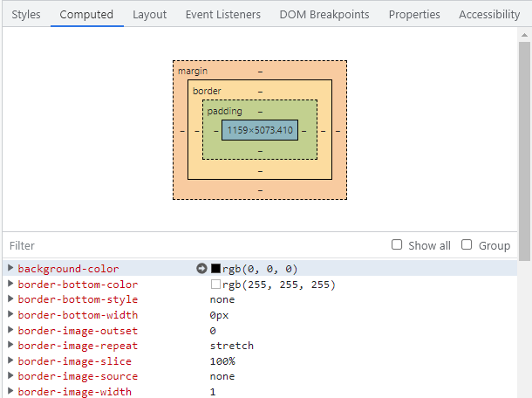This screenshot has width=532, height=398.
Task: Click the rgb(255, 255, 255) value
Action: click(279, 285)
